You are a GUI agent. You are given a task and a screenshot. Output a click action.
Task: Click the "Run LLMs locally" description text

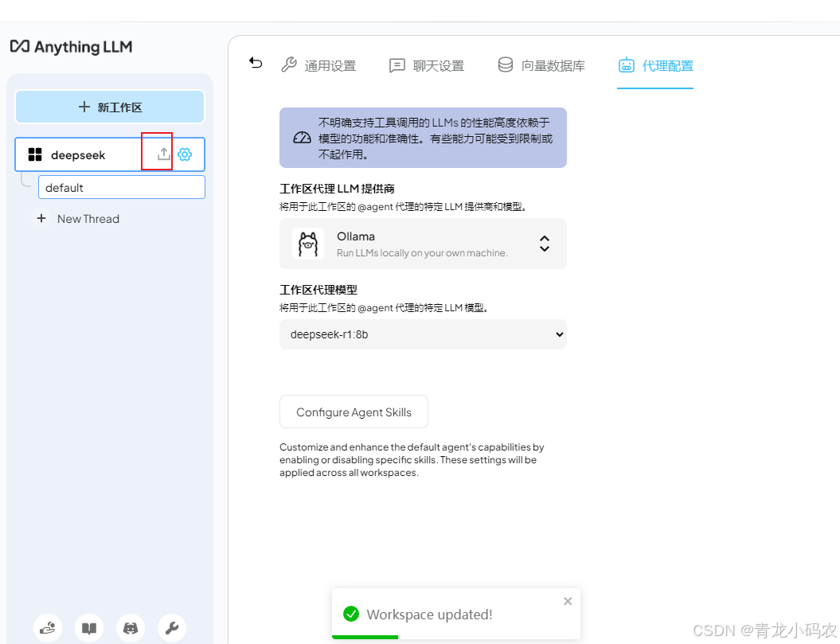coord(422,253)
